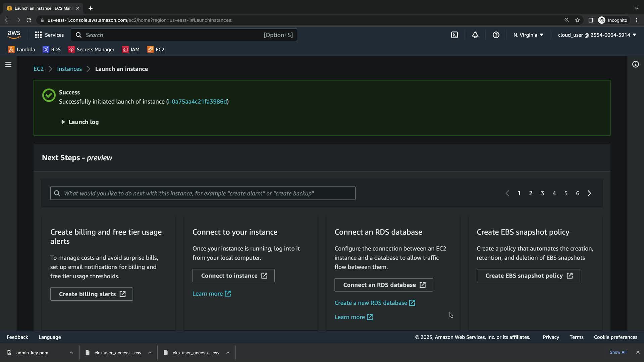Go to AWS console home logo
Viewport: 644px width, 362px height.
[14, 35]
